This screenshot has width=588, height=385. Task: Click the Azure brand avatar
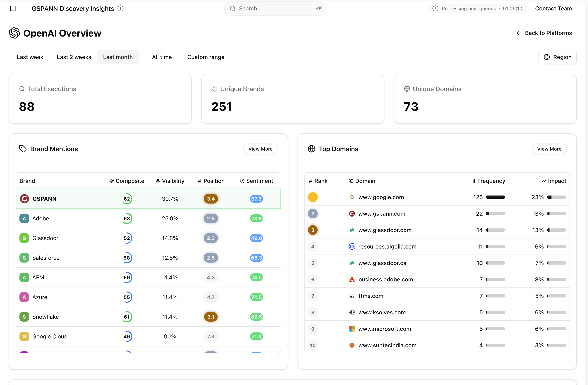24,297
